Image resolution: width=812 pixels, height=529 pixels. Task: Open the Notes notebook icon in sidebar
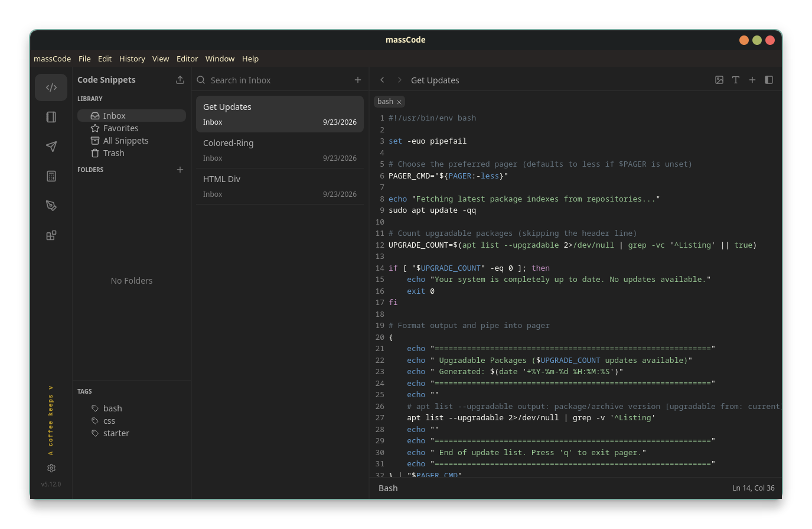coord(51,117)
